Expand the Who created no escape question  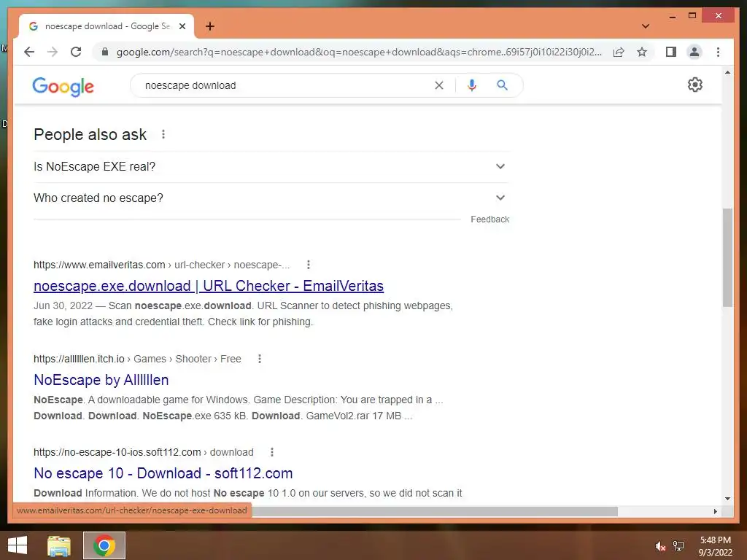271,198
